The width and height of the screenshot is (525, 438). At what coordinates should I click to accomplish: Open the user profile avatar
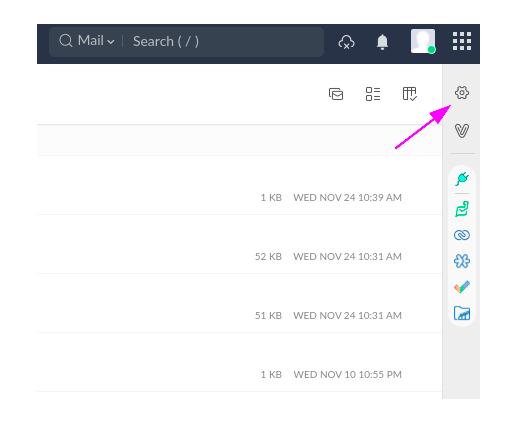(423, 41)
